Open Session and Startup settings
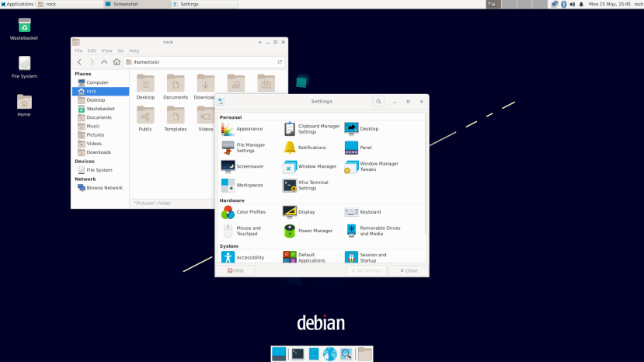 click(x=366, y=258)
